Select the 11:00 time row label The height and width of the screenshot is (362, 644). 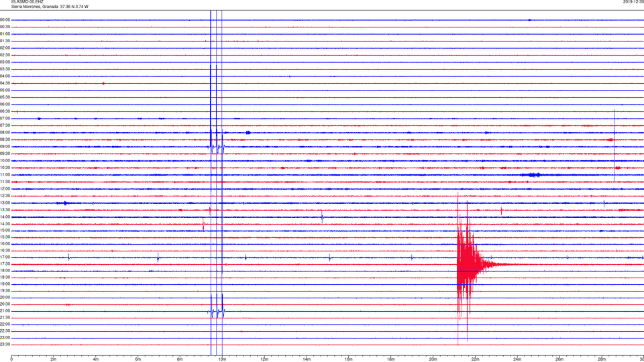[x=5, y=174]
